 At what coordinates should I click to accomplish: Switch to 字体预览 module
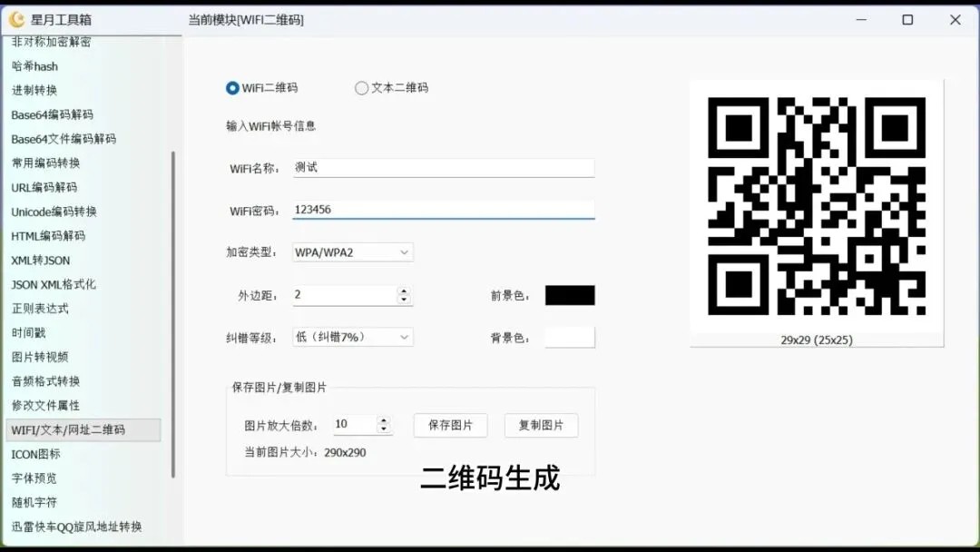point(34,478)
